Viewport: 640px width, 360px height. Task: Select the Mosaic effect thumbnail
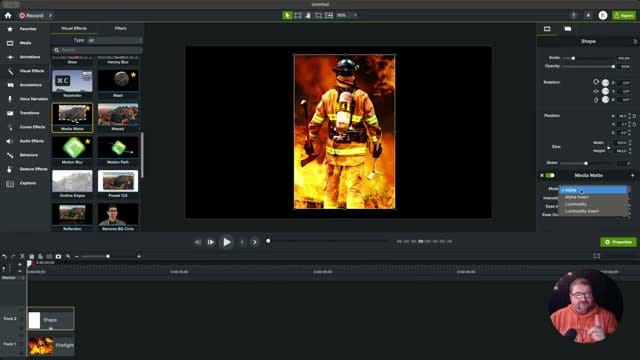point(118,114)
